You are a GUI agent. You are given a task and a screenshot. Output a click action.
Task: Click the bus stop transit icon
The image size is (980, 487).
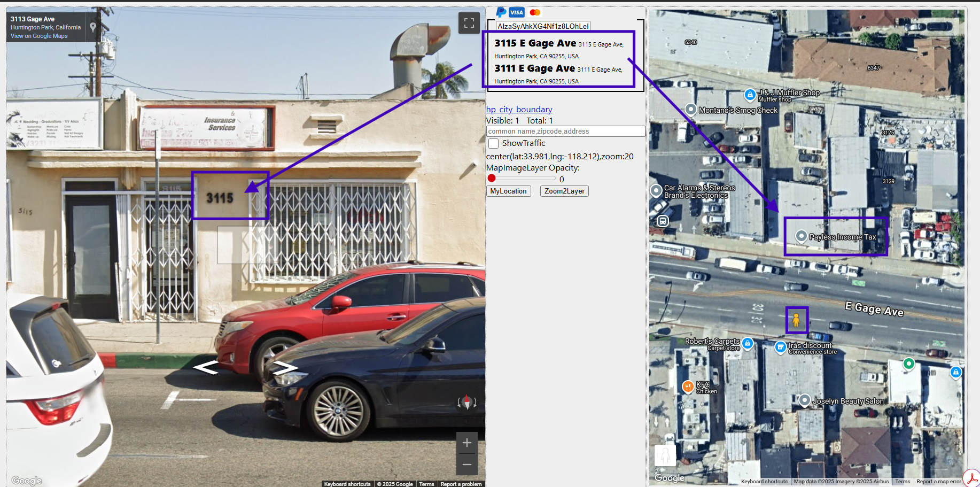click(663, 221)
